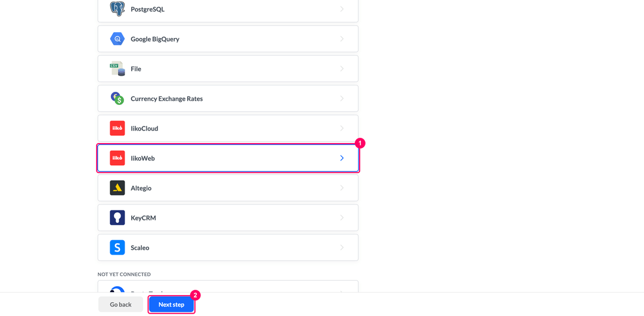Open the chevron on the Google BigQuery row
This screenshot has height=316, width=644.
pyautogui.click(x=342, y=39)
